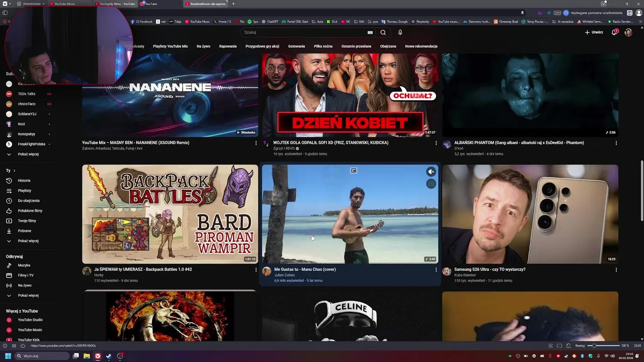Open the Horky channel link
The height and width of the screenshot is (362, 644).
[x=99, y=275]
